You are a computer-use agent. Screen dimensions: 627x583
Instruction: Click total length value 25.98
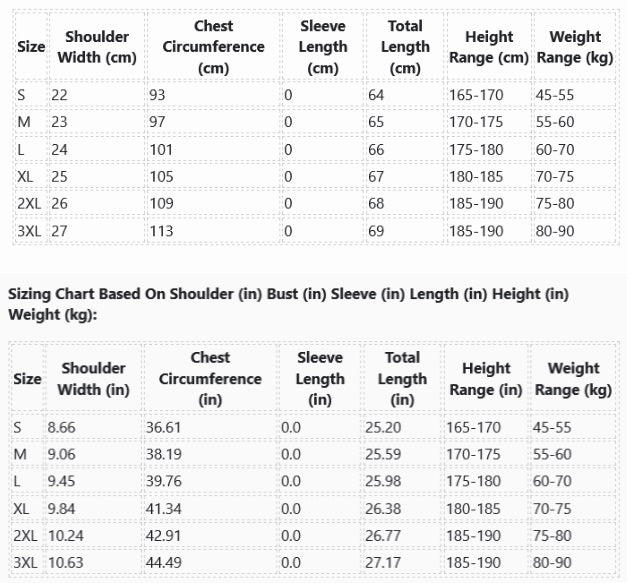click(x=383, y=481)
